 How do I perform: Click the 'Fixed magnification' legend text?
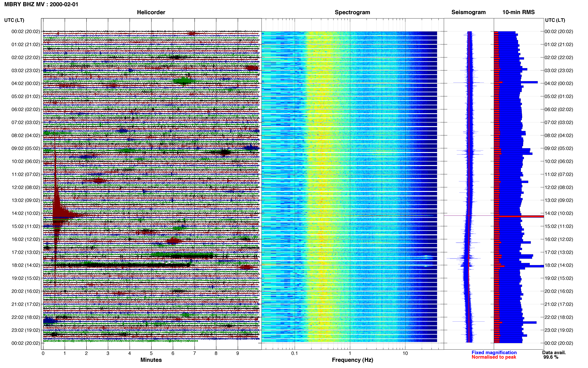coord(494,352)
